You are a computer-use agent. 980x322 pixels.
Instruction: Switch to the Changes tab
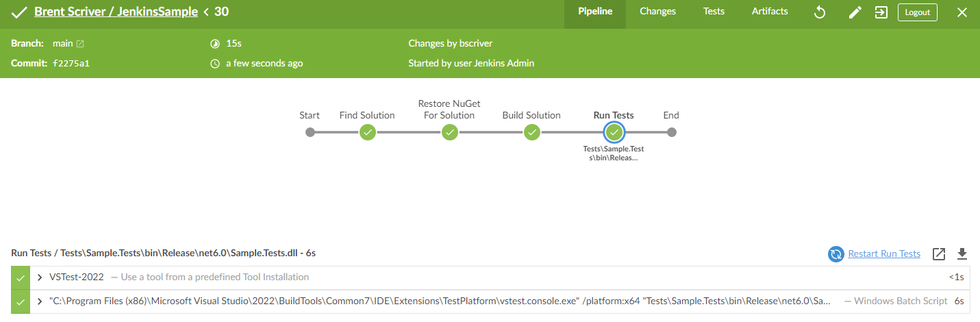click(657, 12)
